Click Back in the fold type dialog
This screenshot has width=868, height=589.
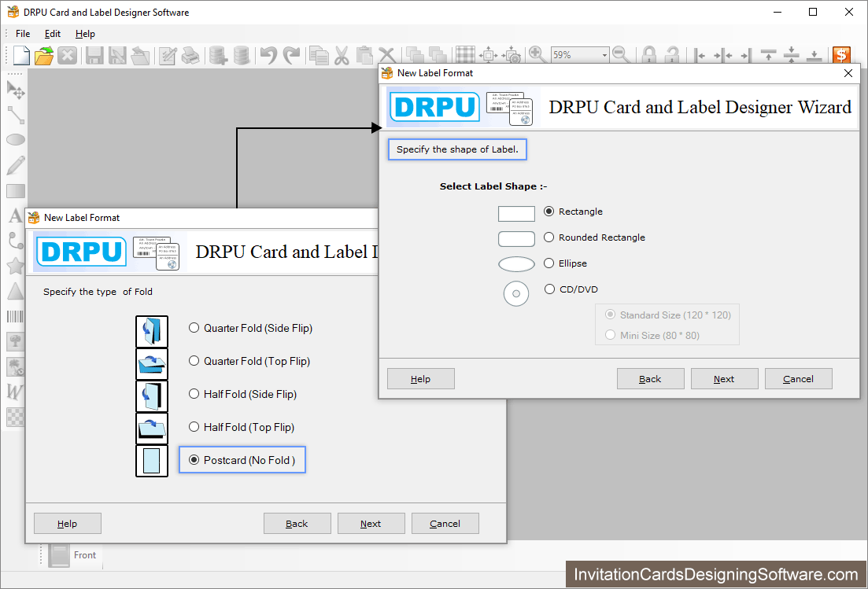297,523
